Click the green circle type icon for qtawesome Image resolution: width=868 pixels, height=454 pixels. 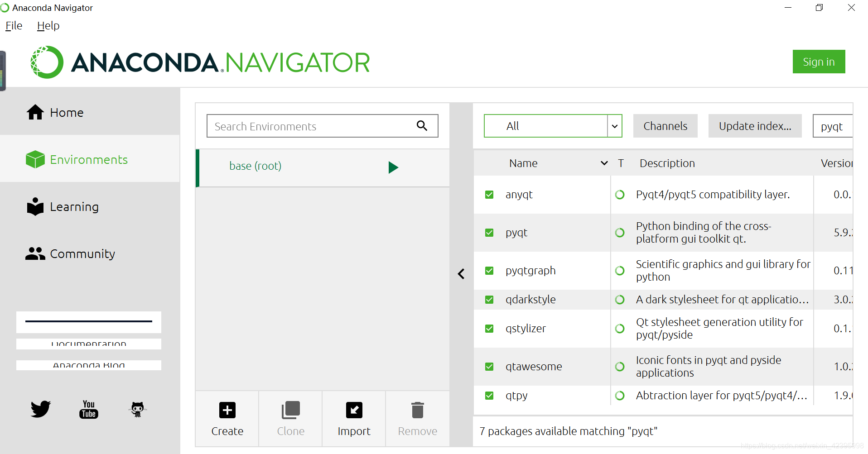click(620, 367)
